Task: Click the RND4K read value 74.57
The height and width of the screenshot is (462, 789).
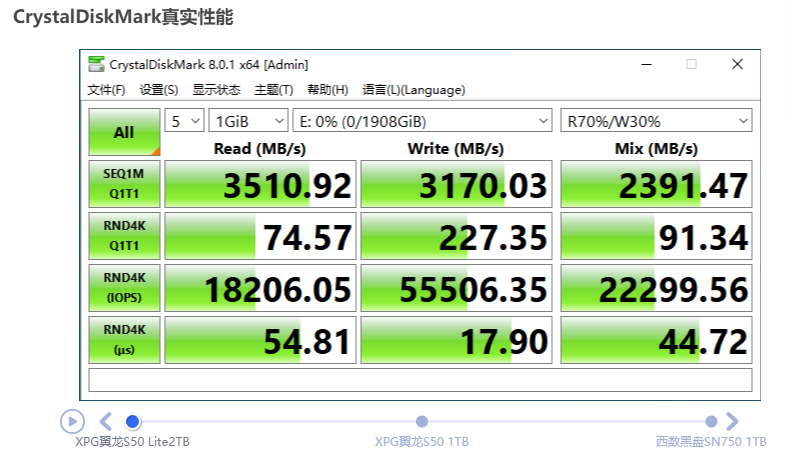Action: (260, 236)
